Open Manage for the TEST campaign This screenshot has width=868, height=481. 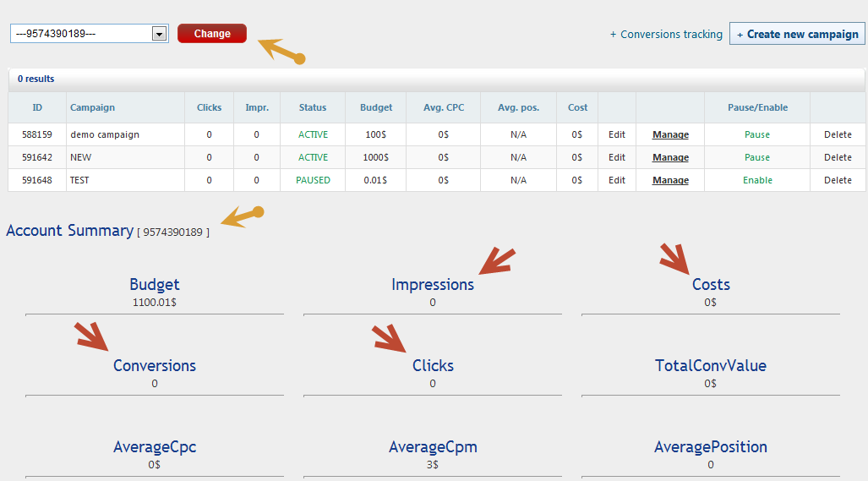(x=670, y=180)
